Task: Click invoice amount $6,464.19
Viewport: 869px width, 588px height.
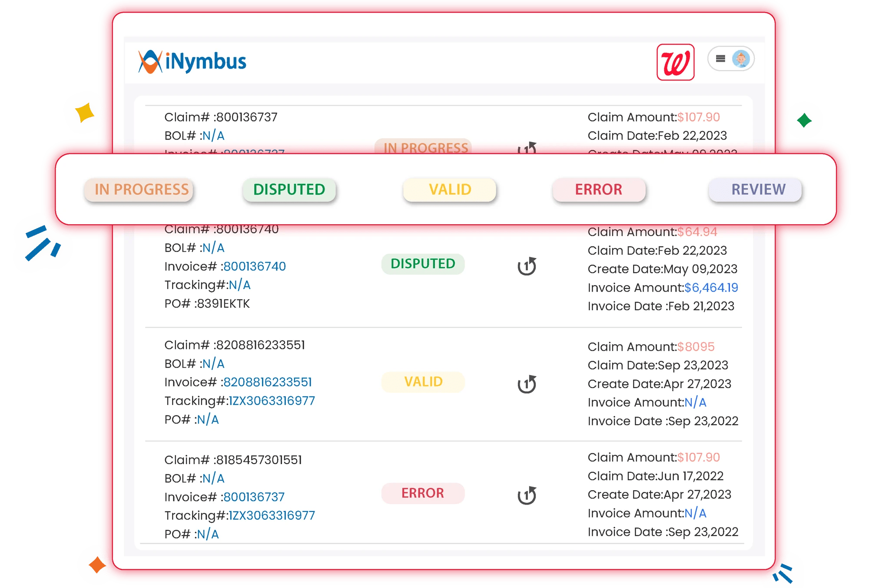Action: 711,288
